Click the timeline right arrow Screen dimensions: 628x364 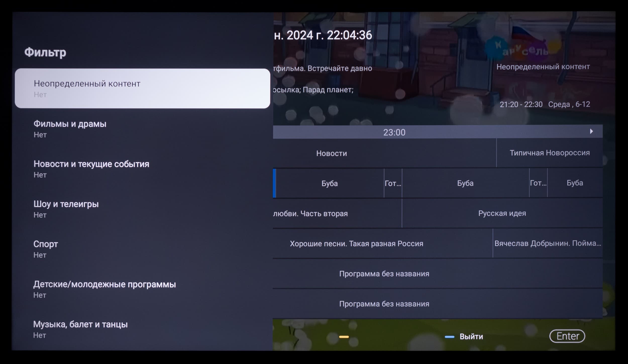[591, 131]
